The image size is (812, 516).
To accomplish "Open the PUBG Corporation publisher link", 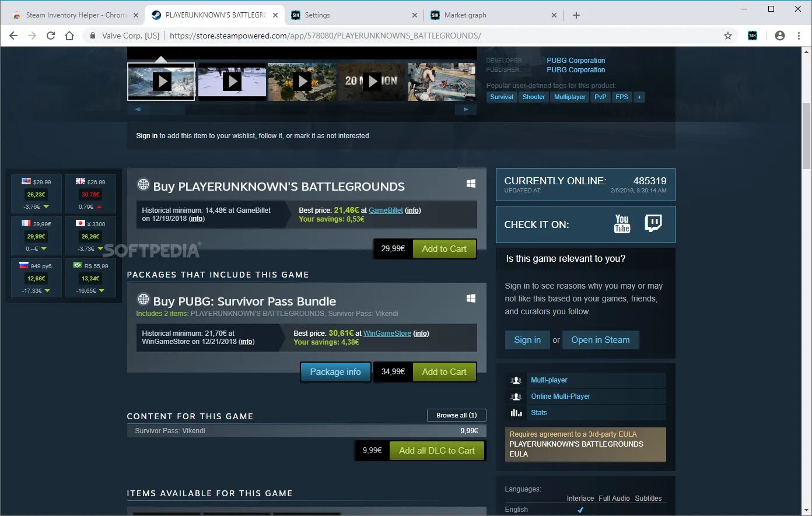I will tap(576, 70).
